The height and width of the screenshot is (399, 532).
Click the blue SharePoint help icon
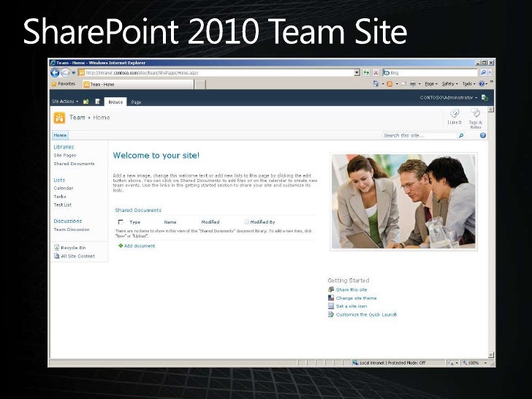(x=483, y=136)
